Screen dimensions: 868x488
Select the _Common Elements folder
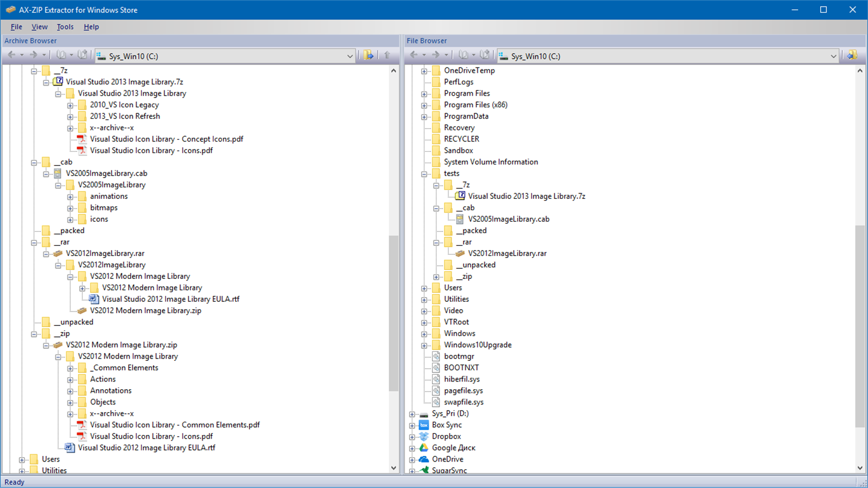(x=124, y=368)
